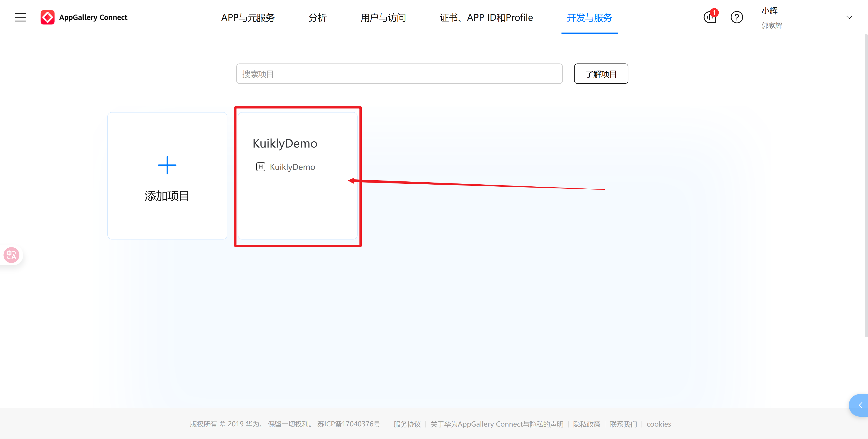Switch to the 分析 tab
The width and height of the screenshot is (868, 439).
[x=317, y=18]
